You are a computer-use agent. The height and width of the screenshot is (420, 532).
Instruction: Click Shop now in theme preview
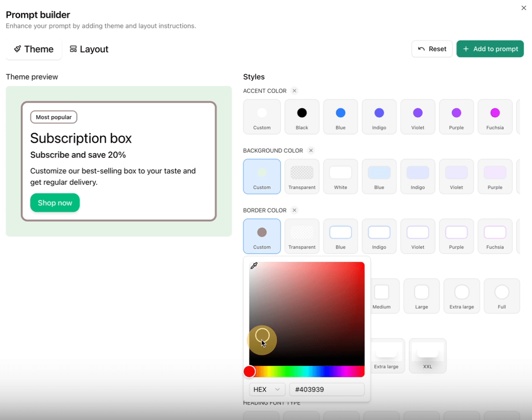55,203
